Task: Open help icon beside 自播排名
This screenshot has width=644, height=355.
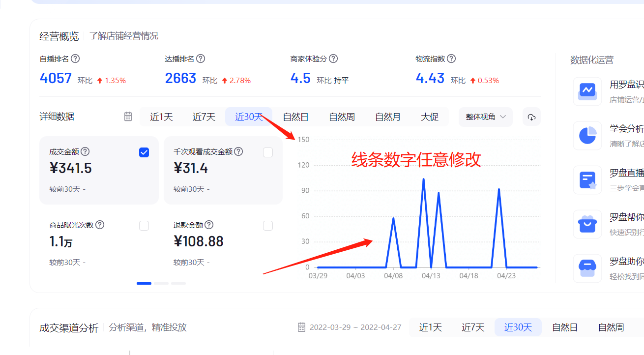Action: click(75, 59)
